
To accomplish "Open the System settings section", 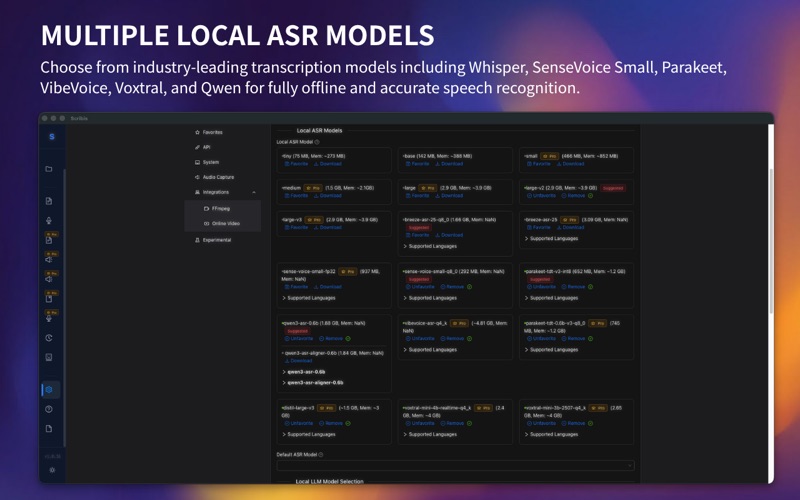I will (x=207, y=162).
